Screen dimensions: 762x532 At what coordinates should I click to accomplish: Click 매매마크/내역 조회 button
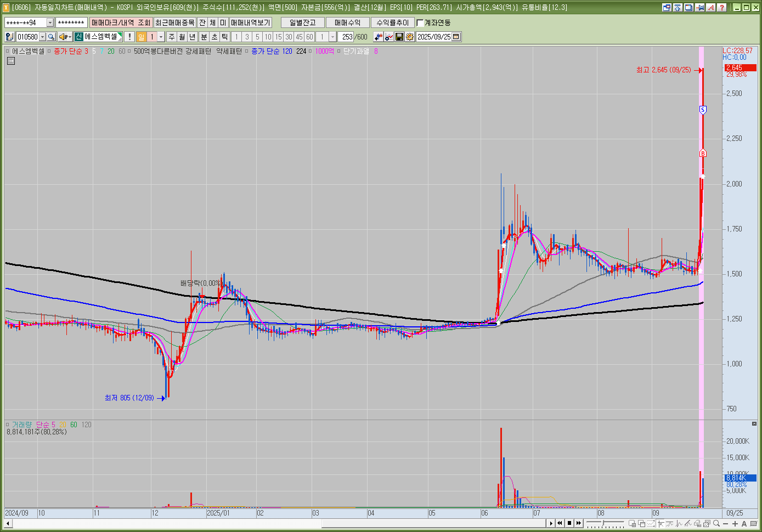pos(121,22)
